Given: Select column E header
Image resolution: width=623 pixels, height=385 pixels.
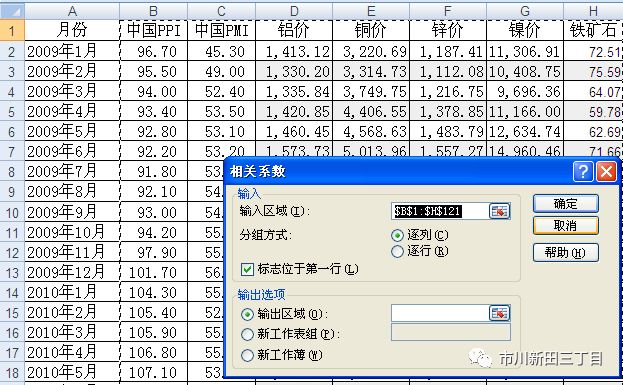Looking at the screenshot, I should point(371,11).
